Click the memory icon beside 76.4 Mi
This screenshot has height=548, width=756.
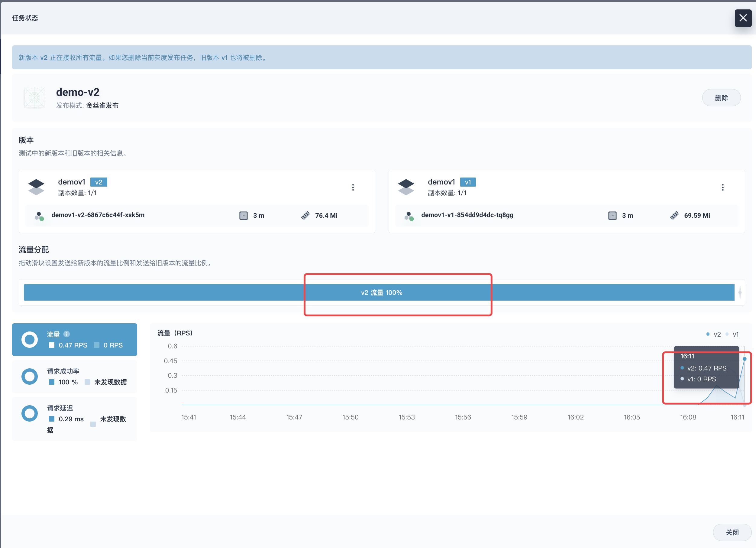[305, 215]
